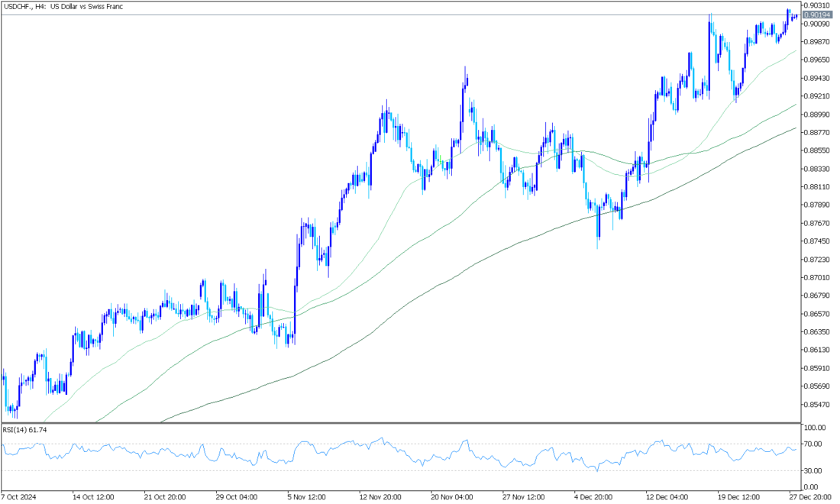The height and width of the screenshot is (504, 840).
Task: Click the USDCHF H4 chart title text
Action: click(x=63, y=6)
